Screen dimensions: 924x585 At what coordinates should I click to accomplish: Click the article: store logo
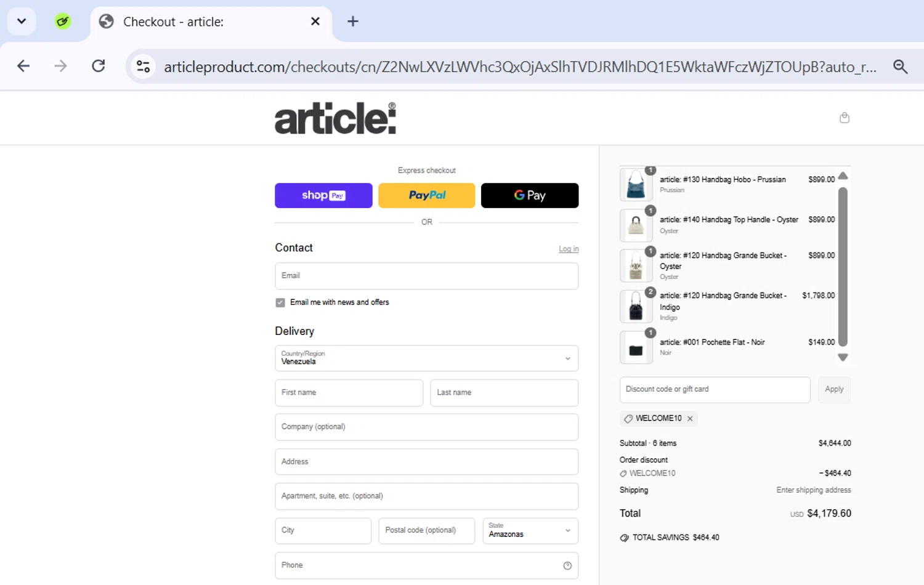click(335, 118)
